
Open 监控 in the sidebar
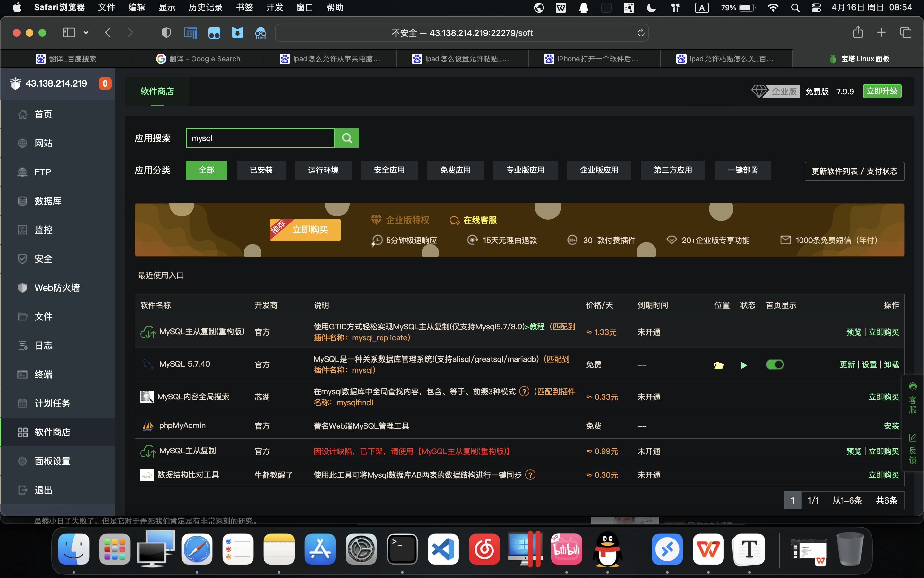58,230
